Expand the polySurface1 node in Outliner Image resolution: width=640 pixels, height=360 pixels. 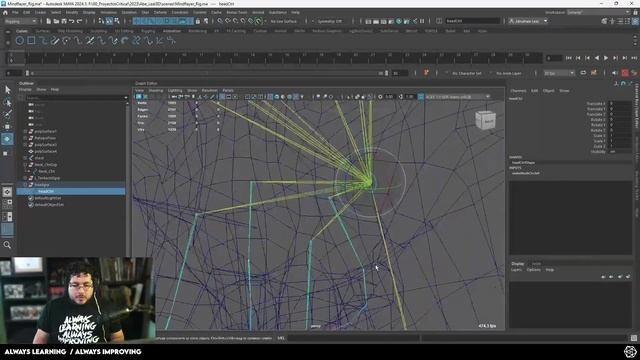(25, 132)
